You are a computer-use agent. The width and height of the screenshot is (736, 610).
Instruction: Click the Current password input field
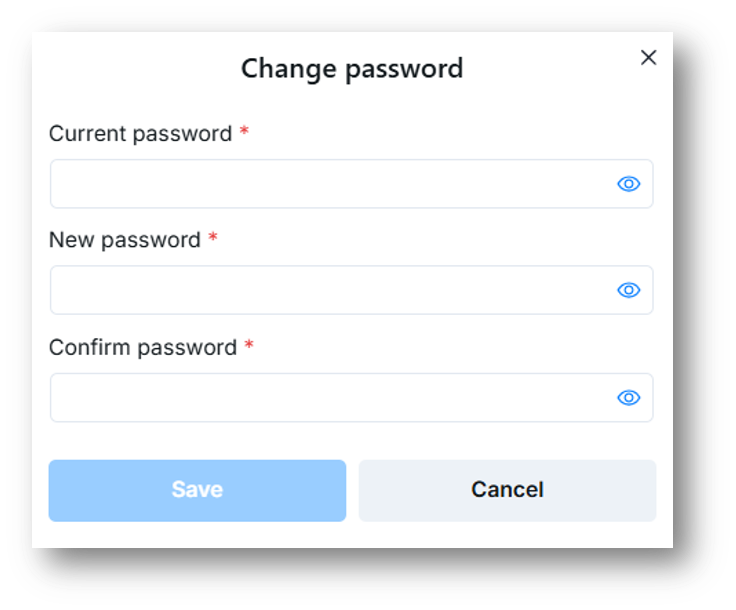tap(330, 184)
